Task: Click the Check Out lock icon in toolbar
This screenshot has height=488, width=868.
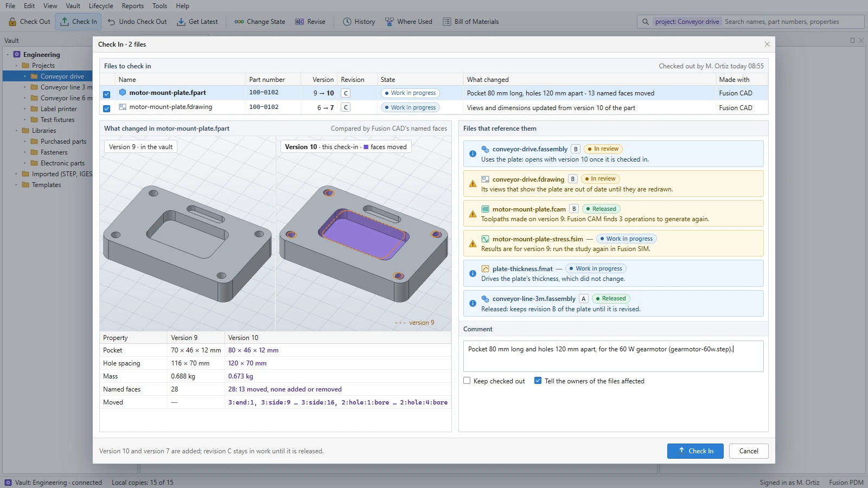Action: 12,22
